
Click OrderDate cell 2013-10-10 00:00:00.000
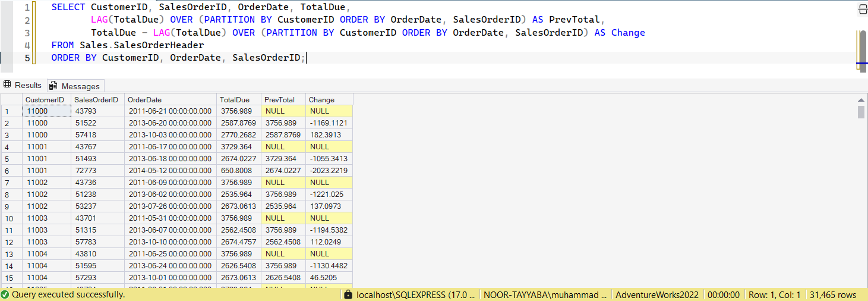[171, 242]
